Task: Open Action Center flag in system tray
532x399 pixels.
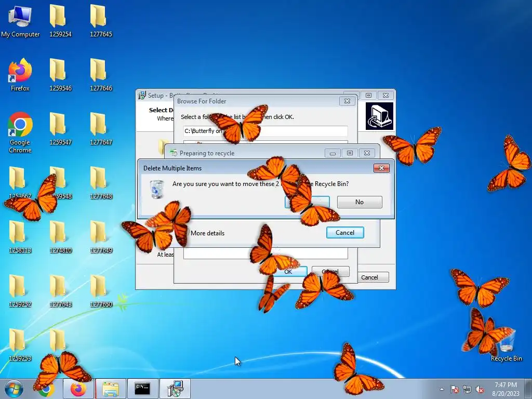Action: point(455,389)
